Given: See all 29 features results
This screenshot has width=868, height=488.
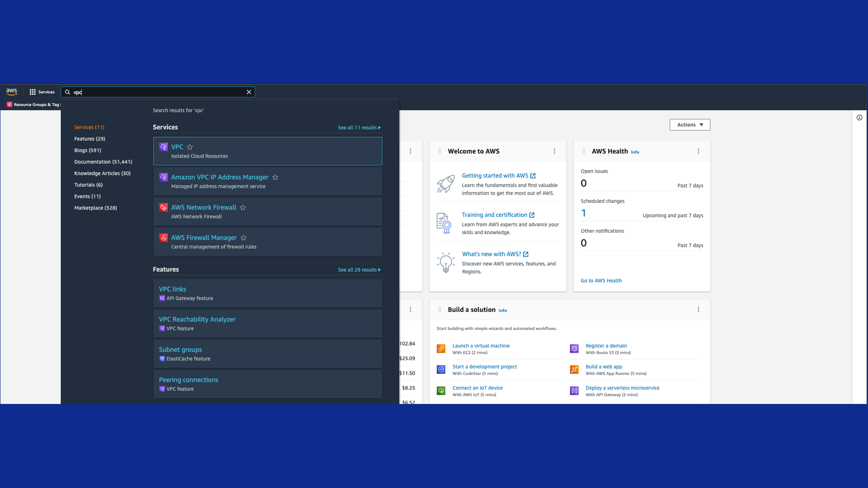Looking at the screenshot, I should (x=359, y=270).
